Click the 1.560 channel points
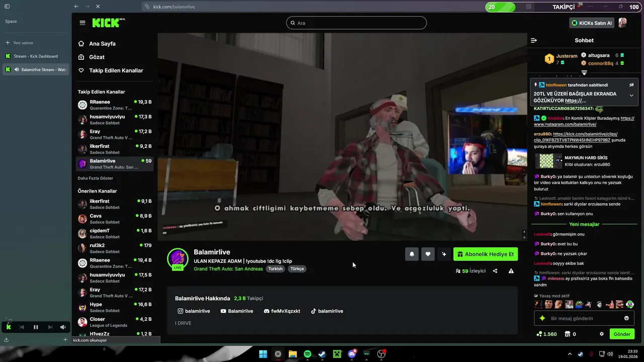Screen dimensions: 644x362 point(546,334)
